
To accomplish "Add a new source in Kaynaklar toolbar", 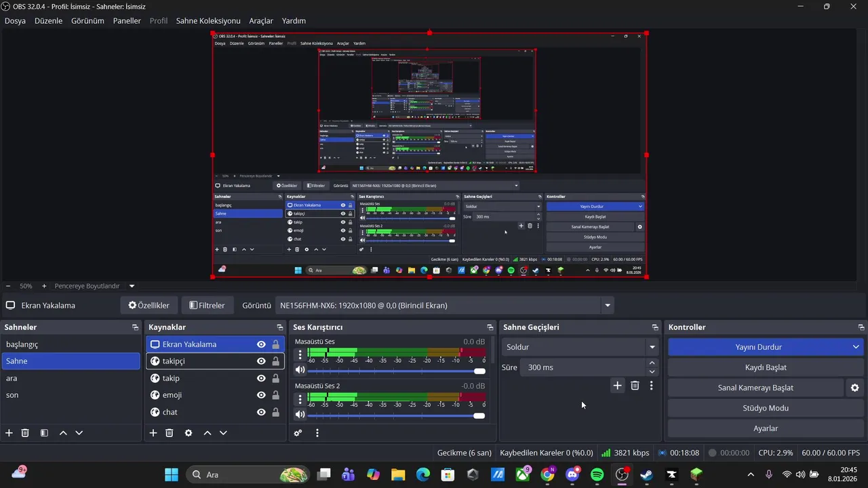I will click(153, 432).
